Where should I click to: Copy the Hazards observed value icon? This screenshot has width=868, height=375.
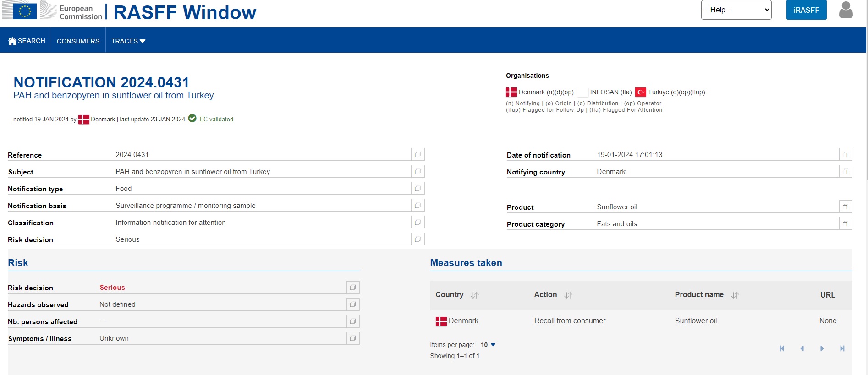(x=353, y=304)
